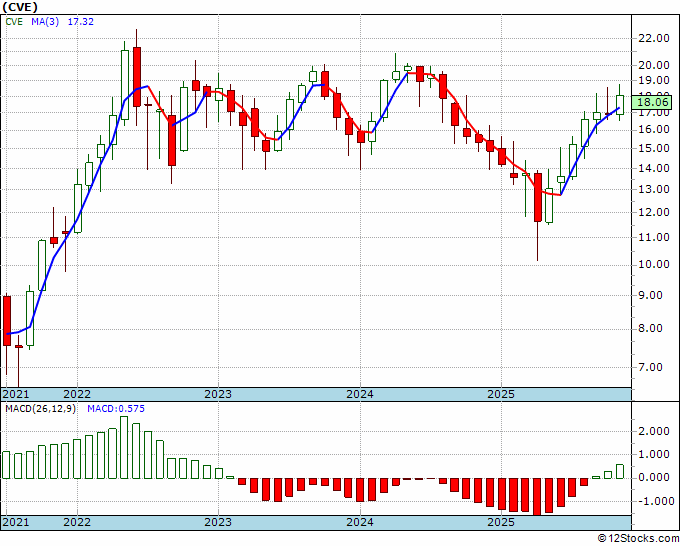Viewport: 680px width, 546px height.
Task: Open the 12Stocks.com copyright link
Action: [x=638, y=539]
